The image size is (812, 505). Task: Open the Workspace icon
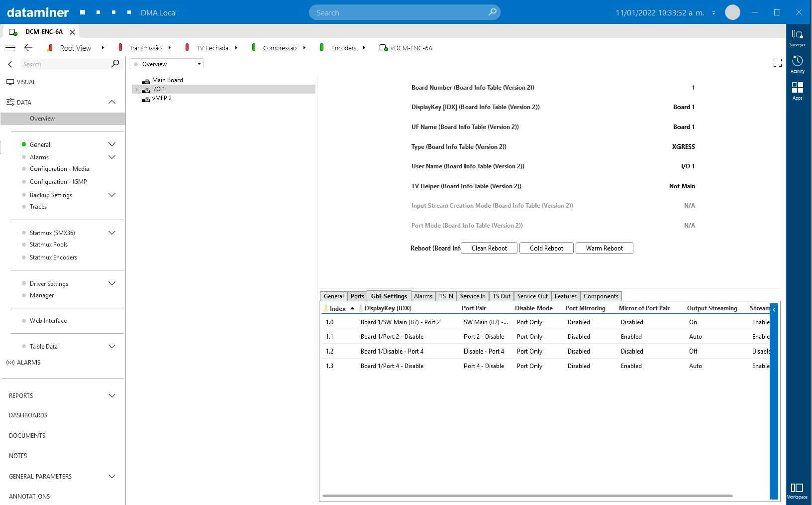[797, 491]
